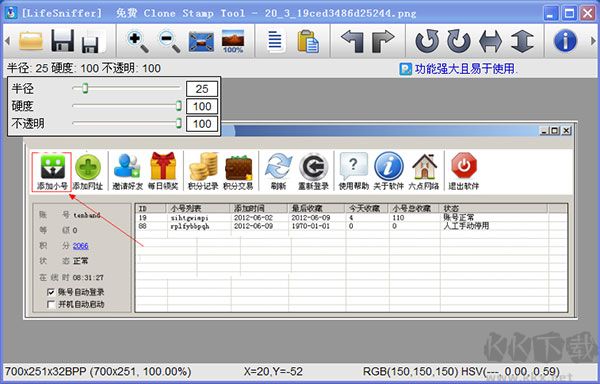Viewport: 600px width, 384px height.
Task: Click the 账号正常 status cell
Action: (459, 217)
